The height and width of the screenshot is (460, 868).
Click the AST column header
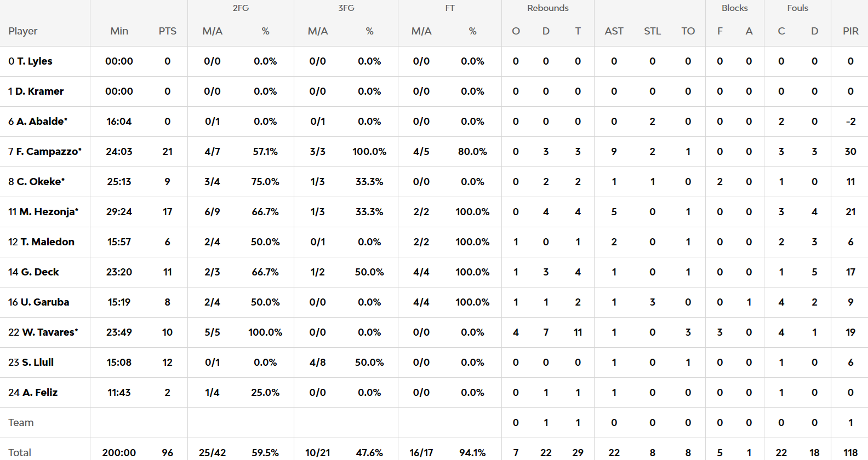coord(614,31)
